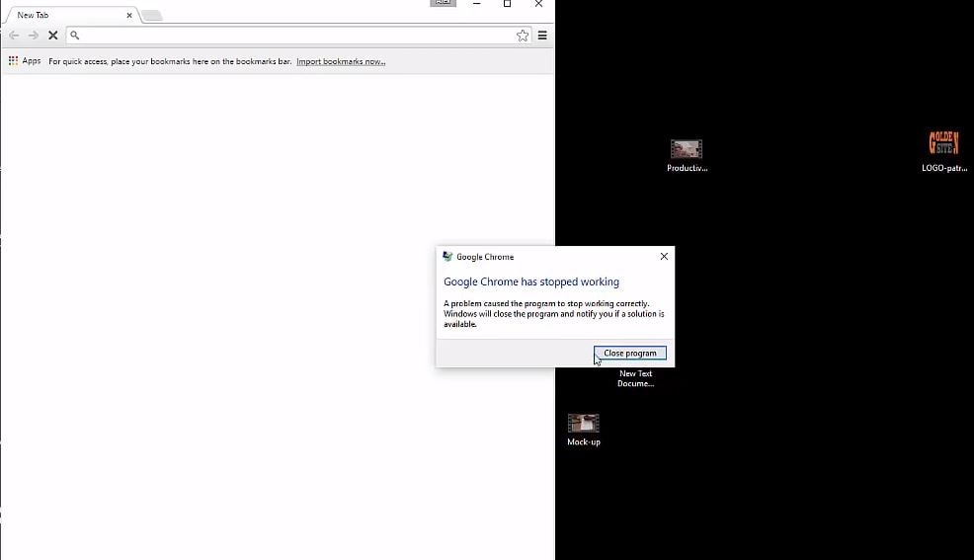
Task: Close the New Tab tab
Action: 129,16
